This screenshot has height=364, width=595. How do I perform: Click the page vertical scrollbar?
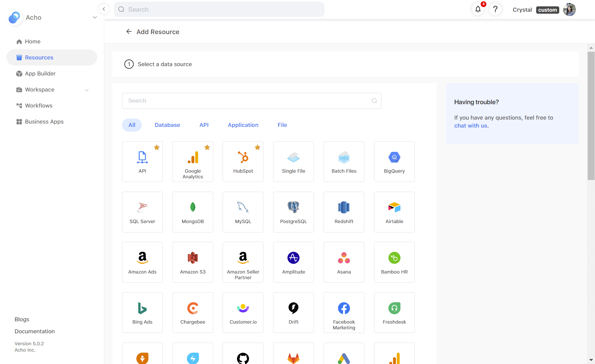pyautogui.click(x=591, y=116)
